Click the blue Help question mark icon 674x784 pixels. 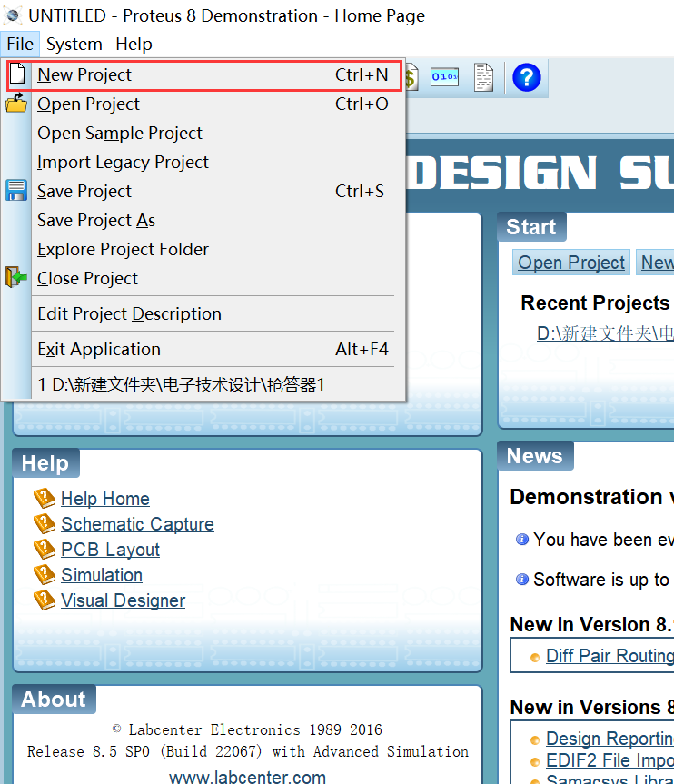[x=527, y=77]
